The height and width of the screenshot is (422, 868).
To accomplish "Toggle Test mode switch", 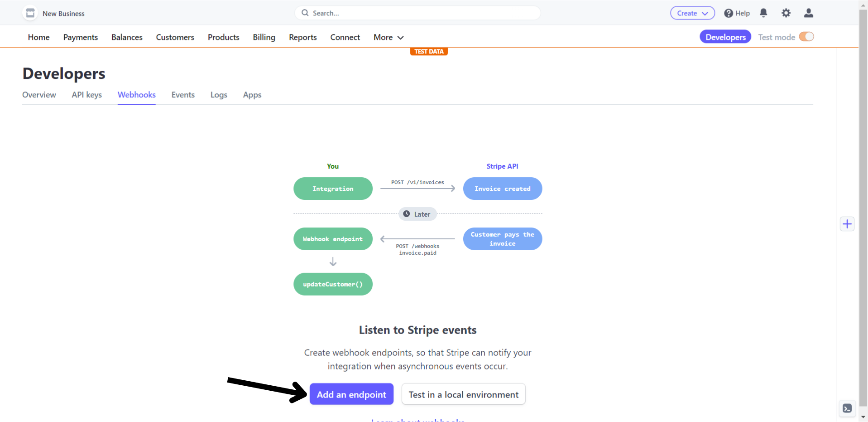I will coord(806,37).
